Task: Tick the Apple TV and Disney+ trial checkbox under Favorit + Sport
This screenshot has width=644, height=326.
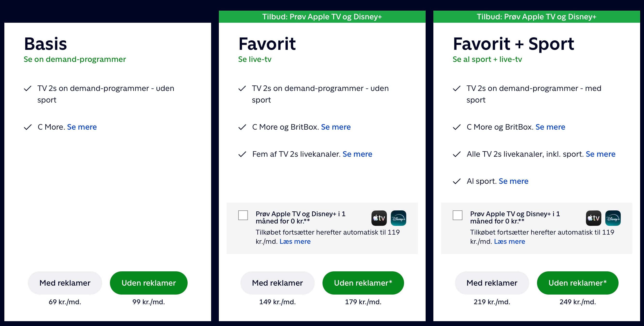Action: 457,215
